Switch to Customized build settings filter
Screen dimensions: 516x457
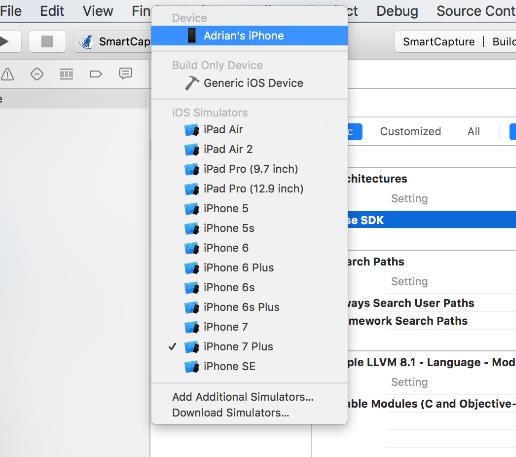411,131
